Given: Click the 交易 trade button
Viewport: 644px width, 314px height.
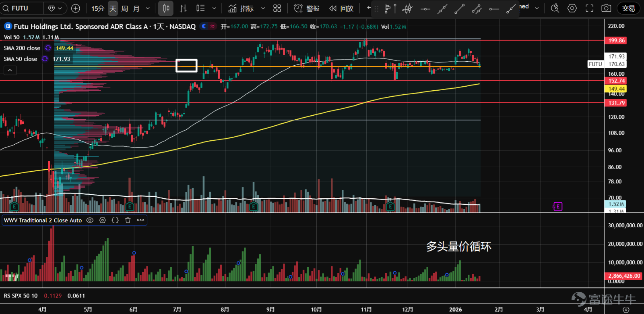Looking at the screenshot, I should (628, 8).
